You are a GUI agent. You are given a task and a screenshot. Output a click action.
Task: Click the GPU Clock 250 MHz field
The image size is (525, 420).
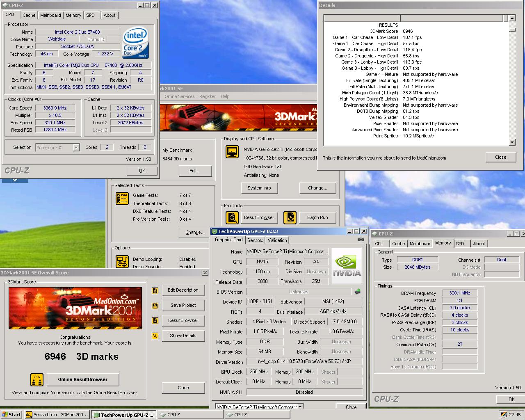coord(259,372)
